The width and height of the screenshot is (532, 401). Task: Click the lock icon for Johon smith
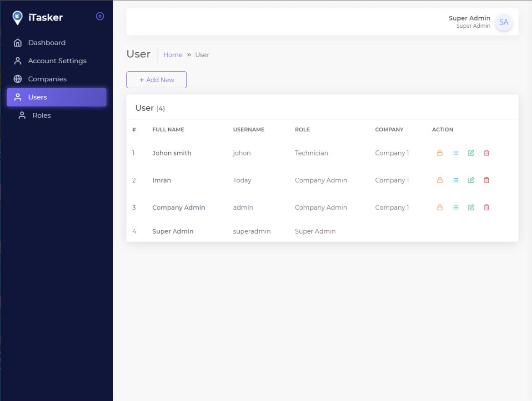[x=440, y=153]
